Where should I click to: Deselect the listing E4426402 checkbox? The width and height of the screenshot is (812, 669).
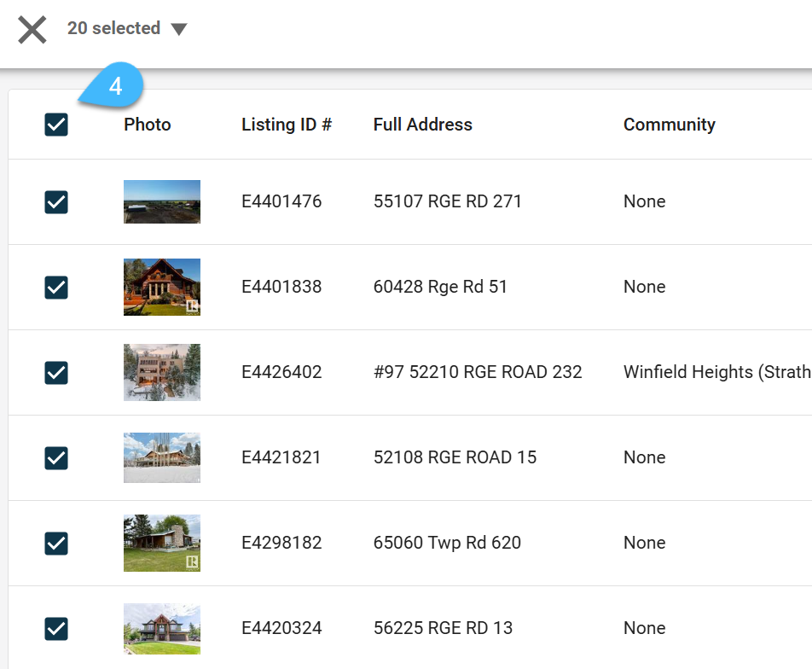click(x=56, y=373)
